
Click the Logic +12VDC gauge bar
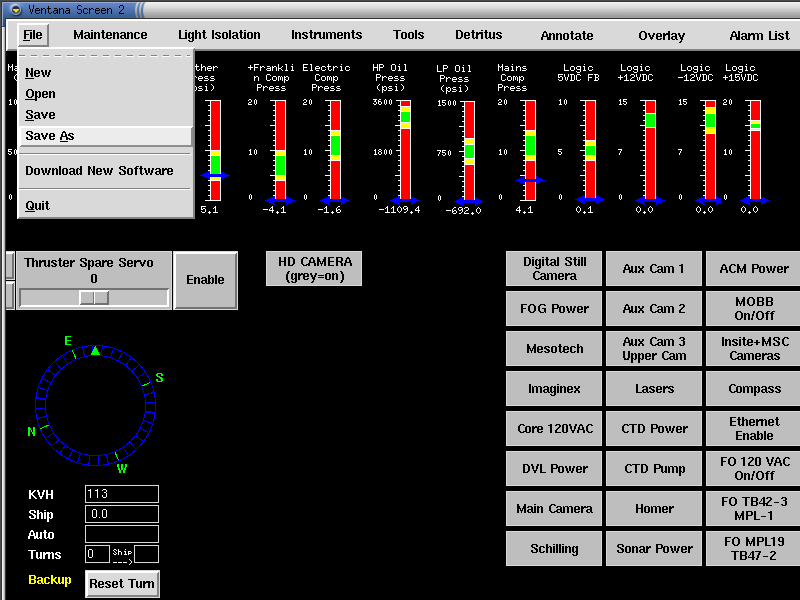pos(650,150)
